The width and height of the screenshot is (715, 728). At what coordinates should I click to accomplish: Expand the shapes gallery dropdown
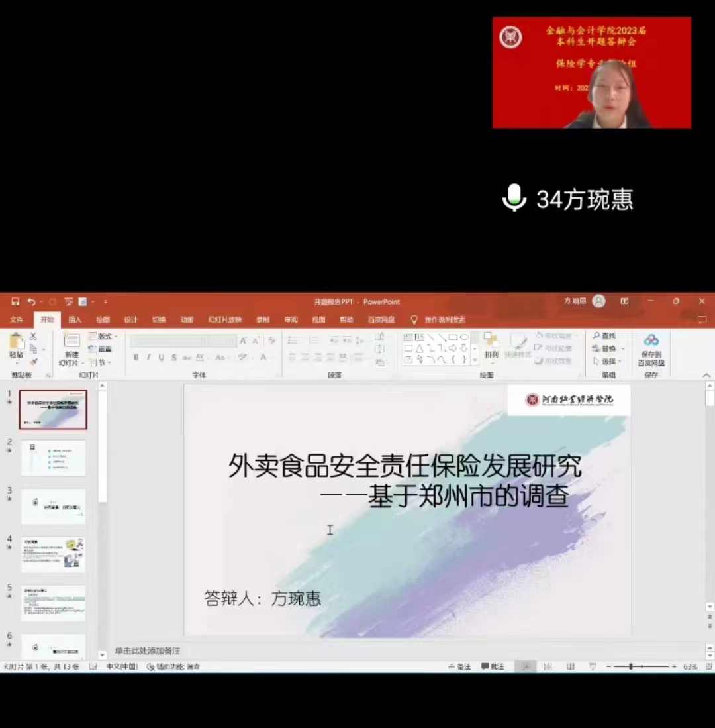point(475,360)
